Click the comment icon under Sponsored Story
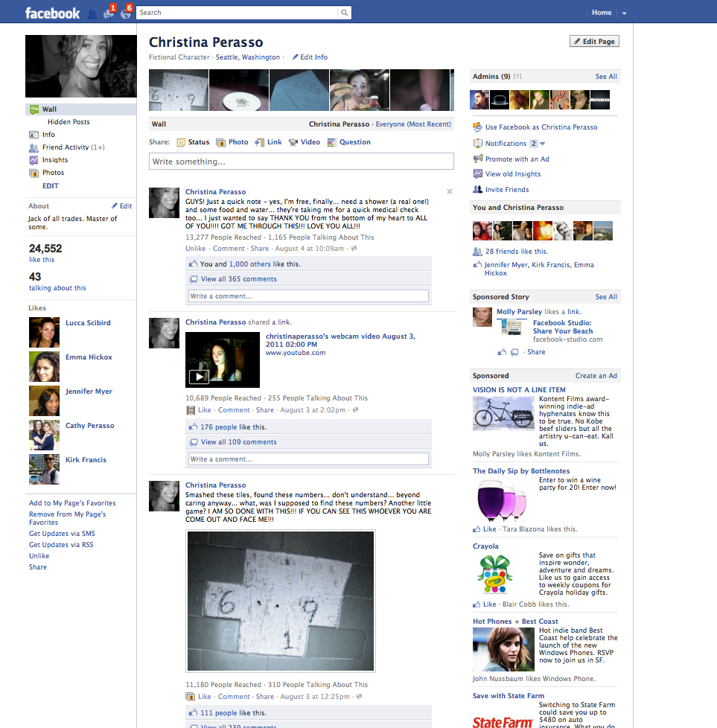 pyautogui.click(x=514, y=352)
